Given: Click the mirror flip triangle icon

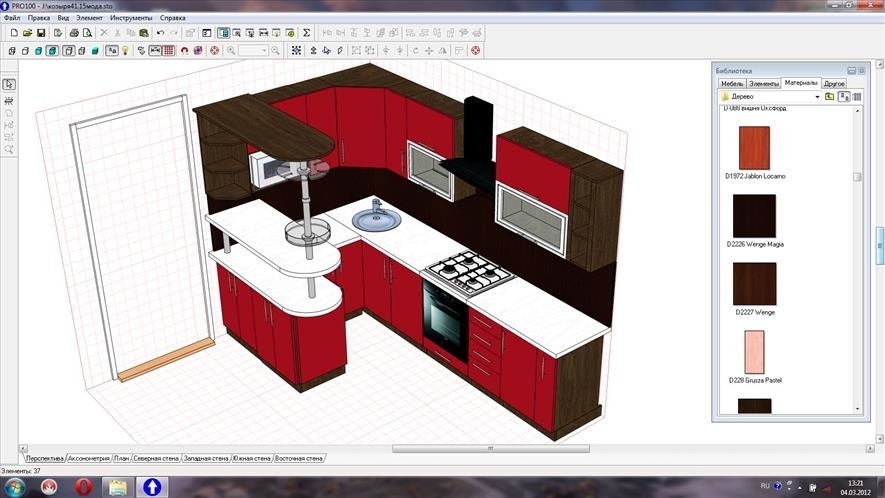Looking at the screenshot, I should (x=442, y=51).
